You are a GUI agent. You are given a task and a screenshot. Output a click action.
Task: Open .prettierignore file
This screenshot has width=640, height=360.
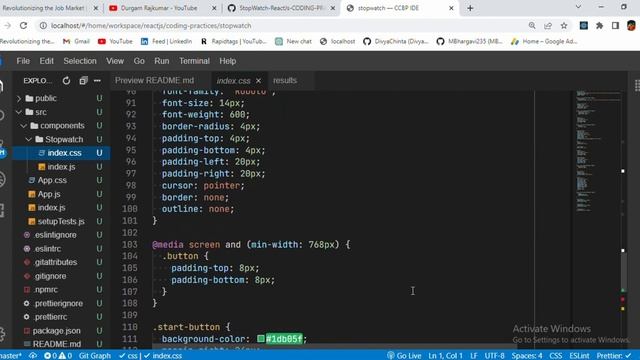pyautogui.click(x=58, y=303)
